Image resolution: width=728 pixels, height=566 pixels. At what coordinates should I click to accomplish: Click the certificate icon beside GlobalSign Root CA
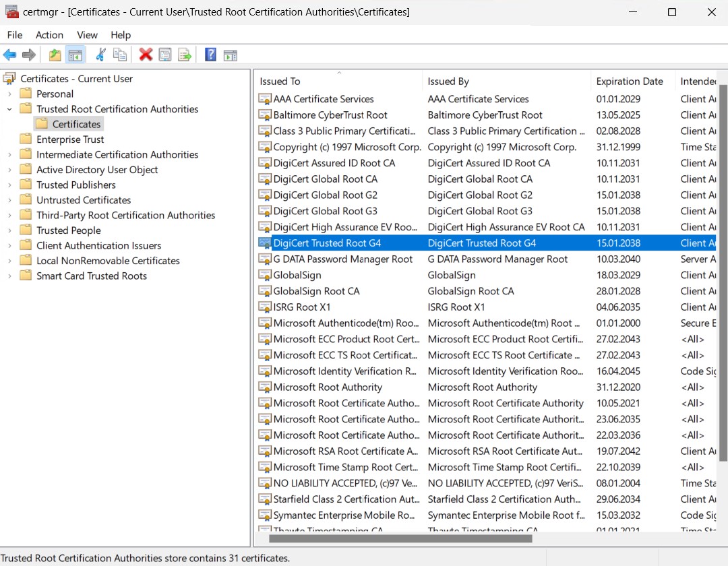tap(265, 291)
